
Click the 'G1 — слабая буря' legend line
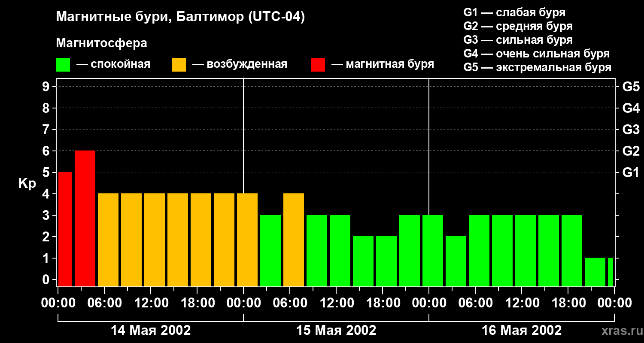pyautogui.click(x=514, y=12)
